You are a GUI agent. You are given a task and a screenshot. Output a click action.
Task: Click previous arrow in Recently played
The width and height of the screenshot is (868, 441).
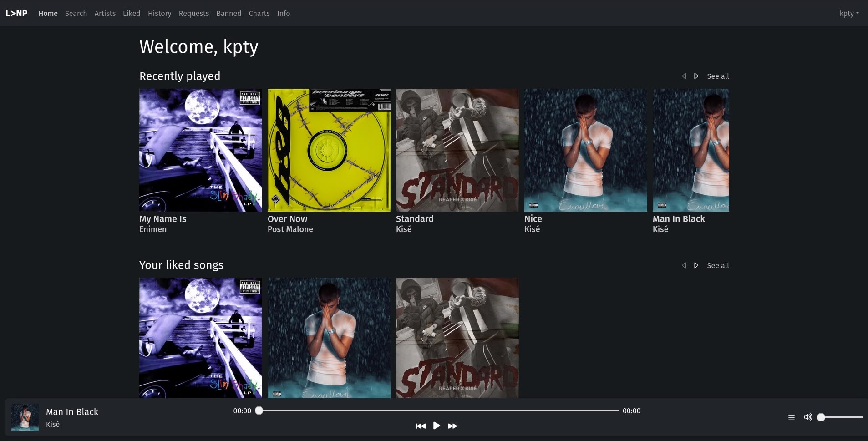coord(684,76)
